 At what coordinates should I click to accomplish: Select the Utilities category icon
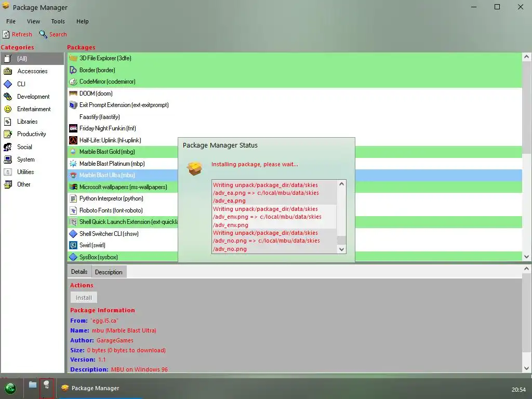pos(8,172)
